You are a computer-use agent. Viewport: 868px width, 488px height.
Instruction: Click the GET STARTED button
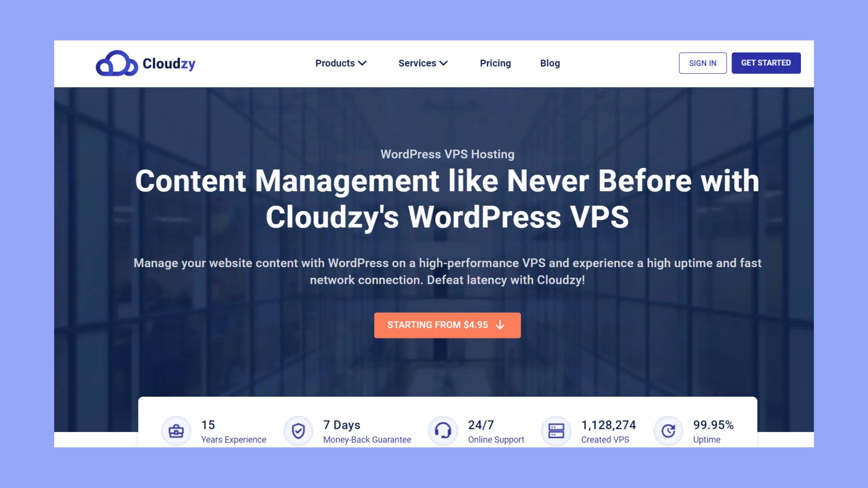pos(766,62)
